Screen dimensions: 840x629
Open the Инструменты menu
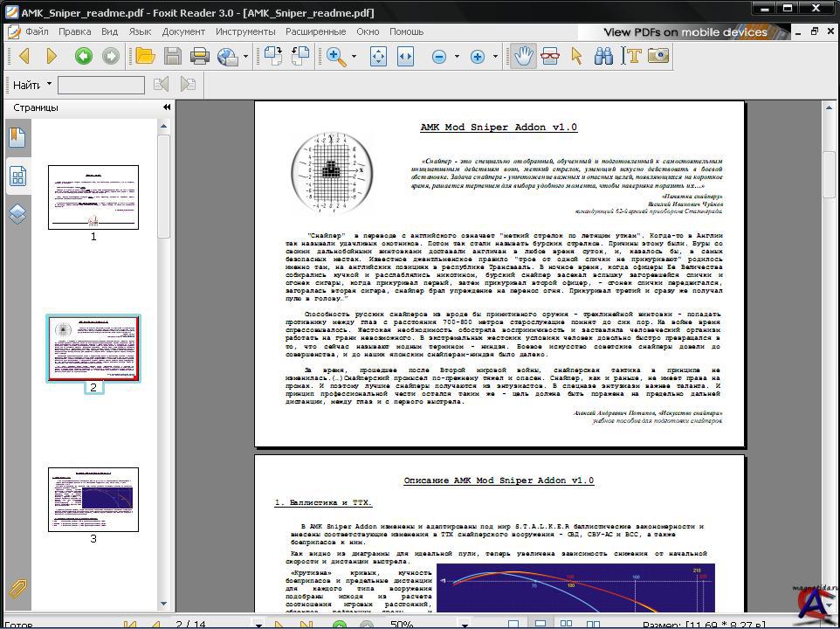click(245, 31)
